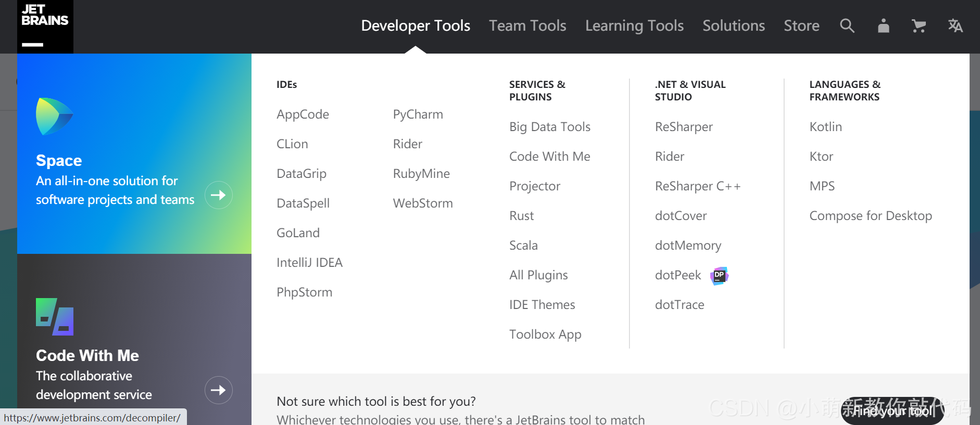Image resolution: width=980 pixels, height=425 pixels.
Task: Open the Developer Tools menu
Action: pyautogui.click(x=416, y=25)
